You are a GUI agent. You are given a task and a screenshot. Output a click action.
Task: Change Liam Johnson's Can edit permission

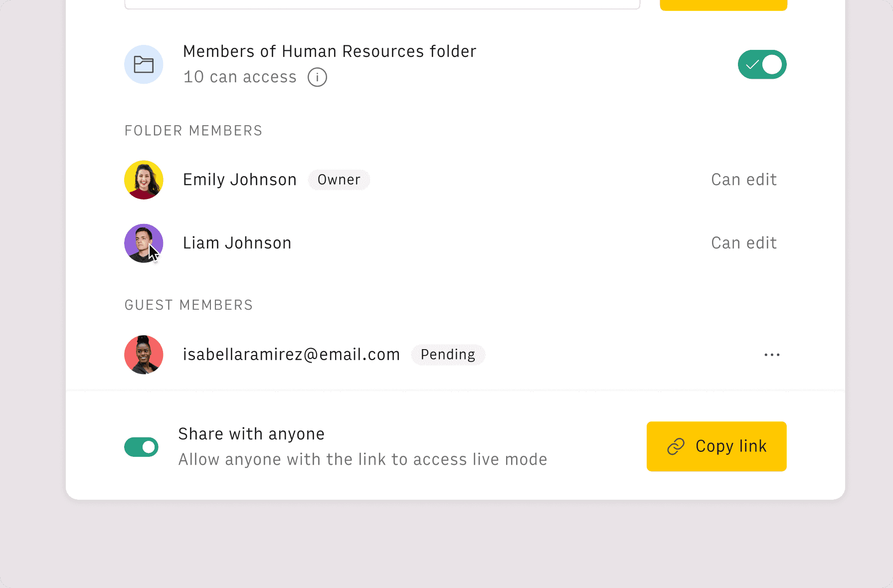click(744, 243)
